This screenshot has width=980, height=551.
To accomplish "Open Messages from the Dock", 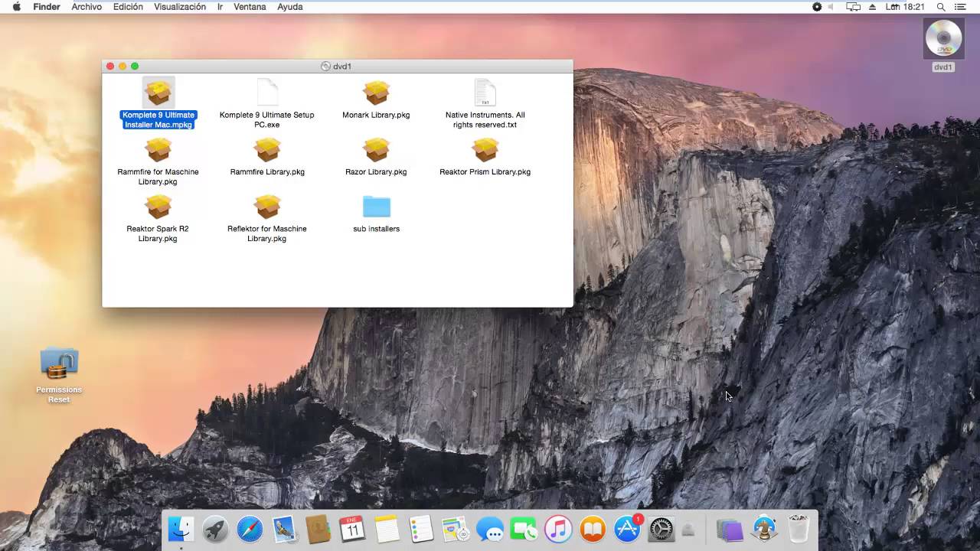I will coord(489,528).
